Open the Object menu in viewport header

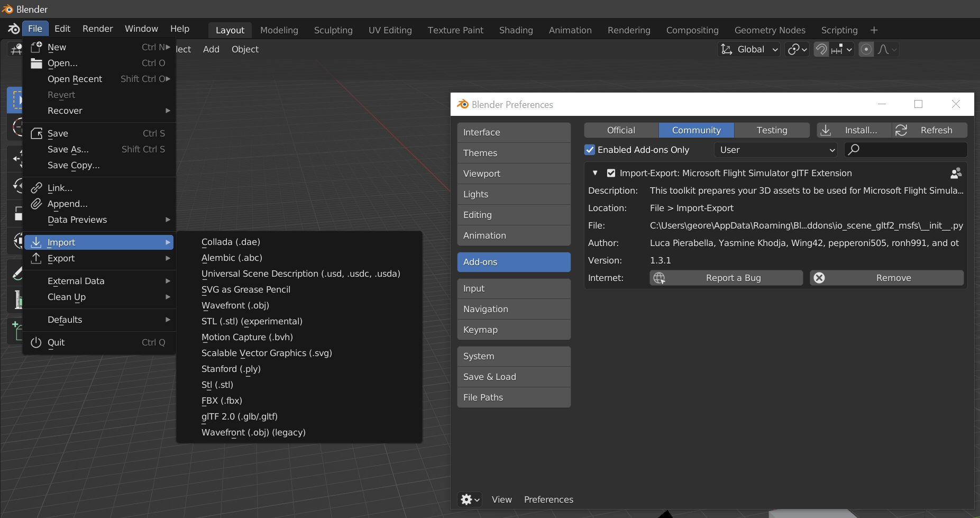pos(245,49)
